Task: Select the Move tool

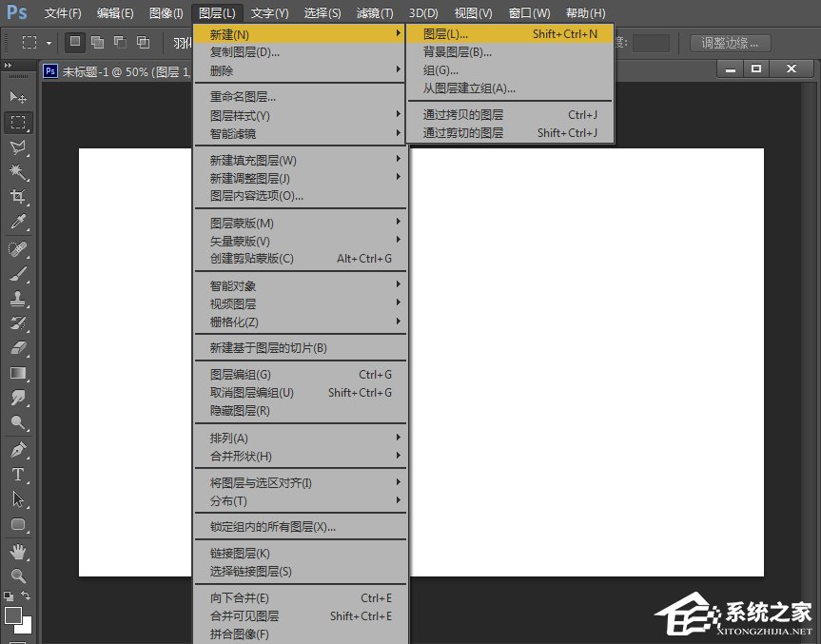Action: click(17, 97)
